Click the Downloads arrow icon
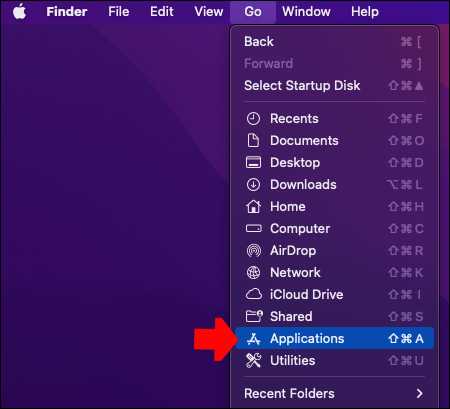Viewport: 450px width, 409px height. [253, 185]
